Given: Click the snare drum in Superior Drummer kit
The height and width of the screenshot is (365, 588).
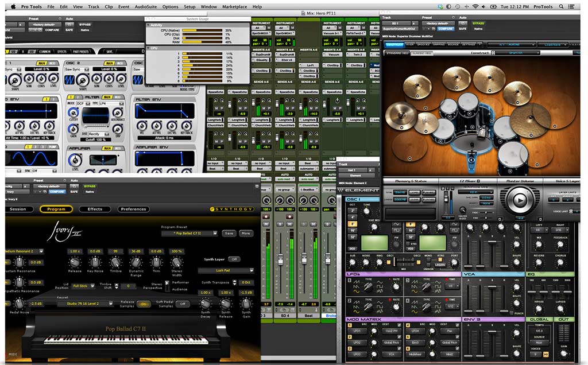Looking at the screenshot, I should (444, 128).
